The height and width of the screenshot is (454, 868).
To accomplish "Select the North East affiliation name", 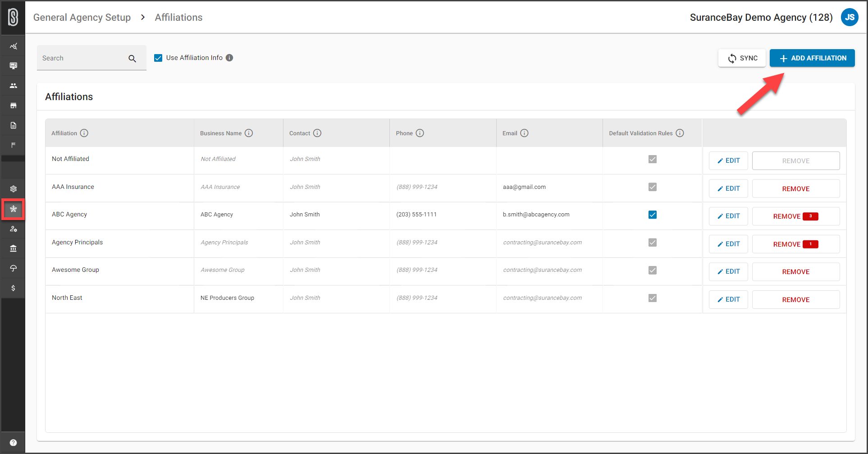I will [x=67, y=298].
